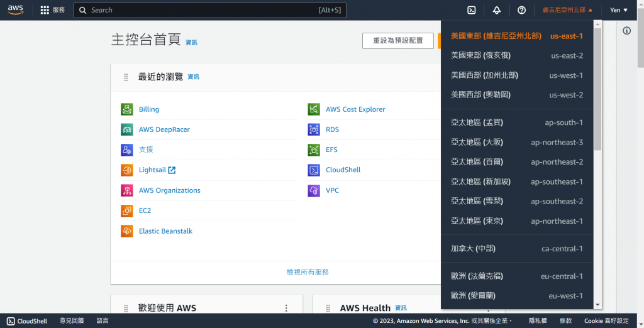Click the AWS DeepRacer service icon
The image size is (644, 328).
point(127,129)
